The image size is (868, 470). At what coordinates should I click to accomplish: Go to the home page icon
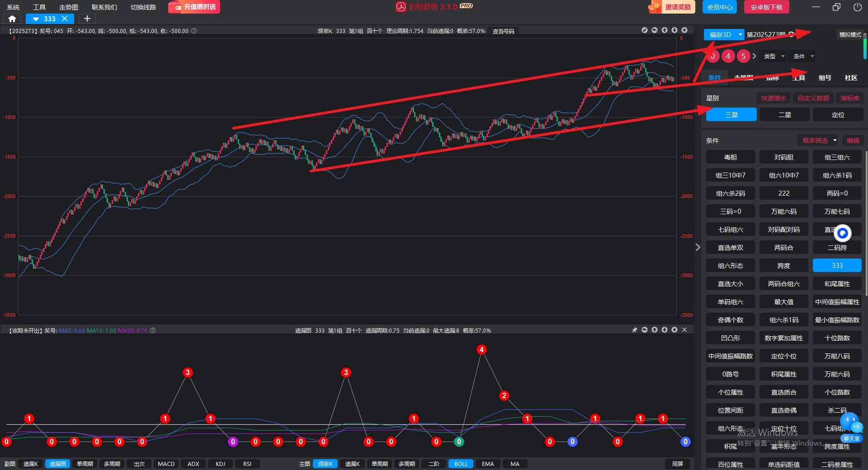pos(12,19)
